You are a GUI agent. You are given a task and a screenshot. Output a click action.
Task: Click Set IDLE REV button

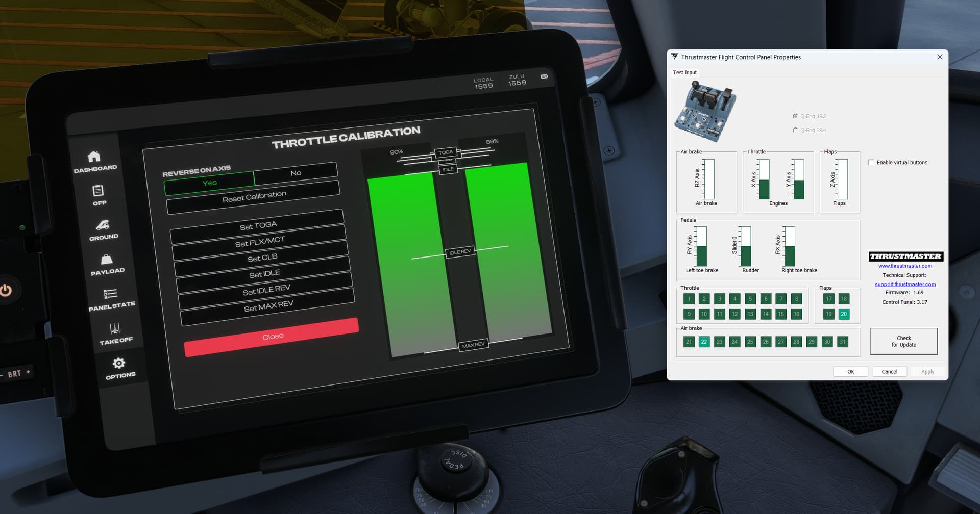[266, 290]
